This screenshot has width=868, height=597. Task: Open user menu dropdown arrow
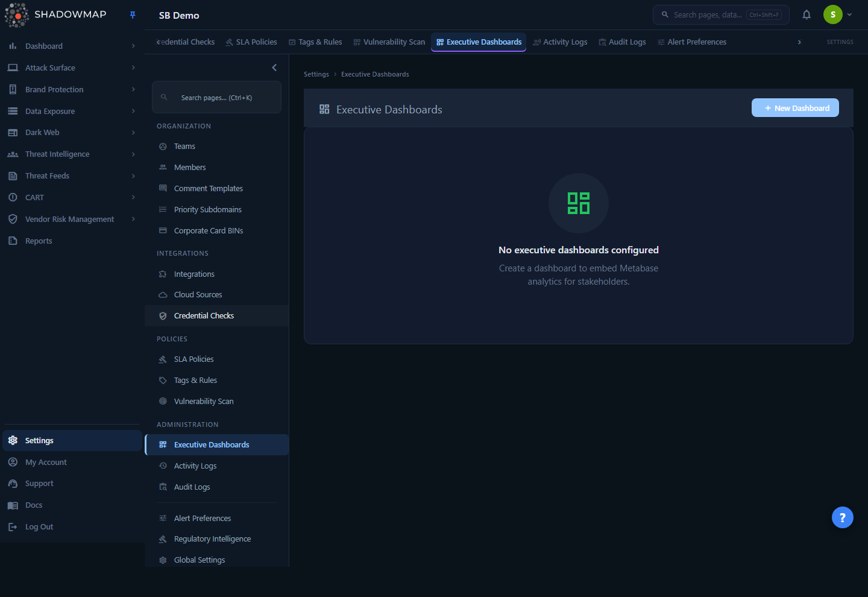click(x=849, y=14)
